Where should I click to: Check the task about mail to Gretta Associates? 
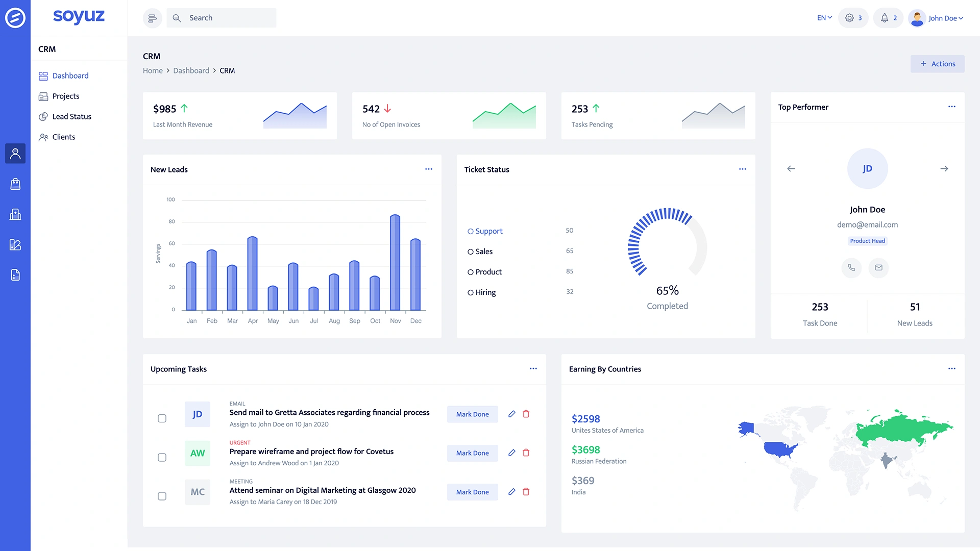162,418
